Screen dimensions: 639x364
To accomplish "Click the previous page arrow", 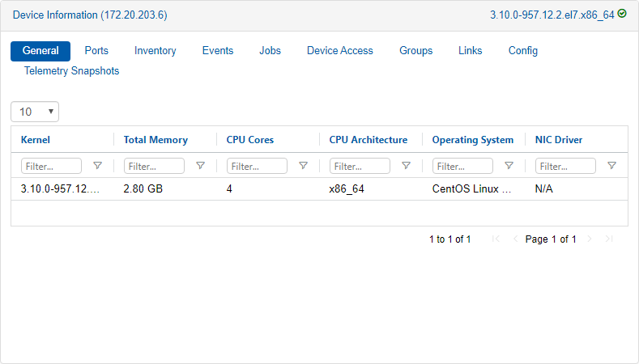I will pyautogui.click(x=515, y=239).
